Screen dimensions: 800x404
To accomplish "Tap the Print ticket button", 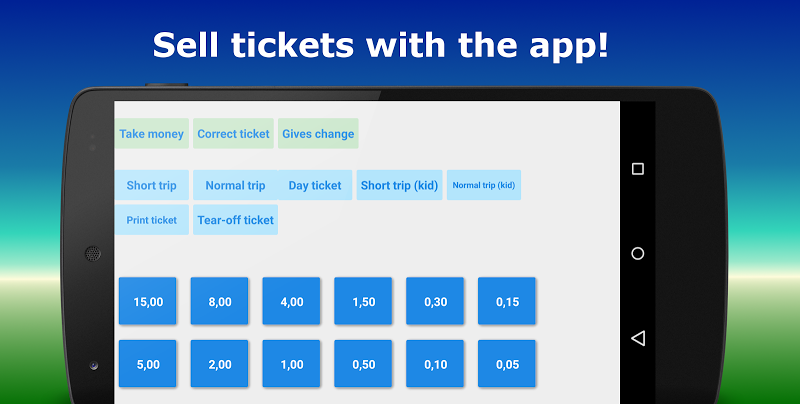I will tap(151, 220).
